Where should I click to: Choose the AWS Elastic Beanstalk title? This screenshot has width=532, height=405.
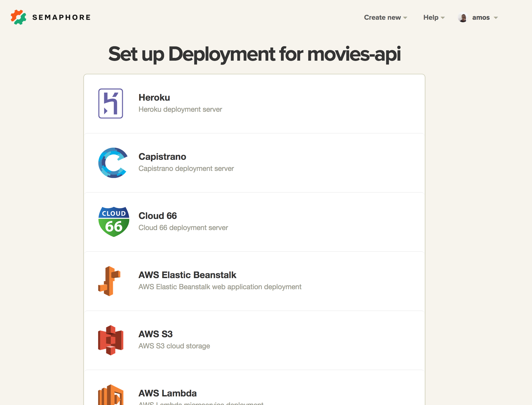click(x=187, y=275)
